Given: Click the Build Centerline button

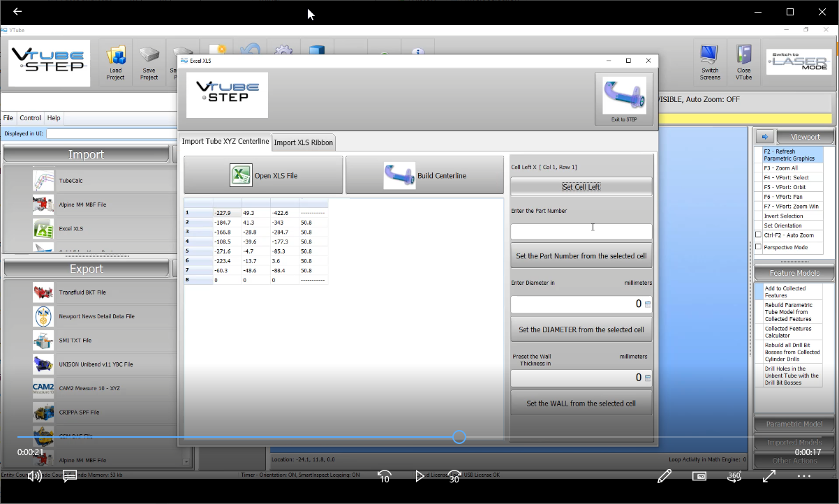Looking at the screenshot, I should click(424, 175).
